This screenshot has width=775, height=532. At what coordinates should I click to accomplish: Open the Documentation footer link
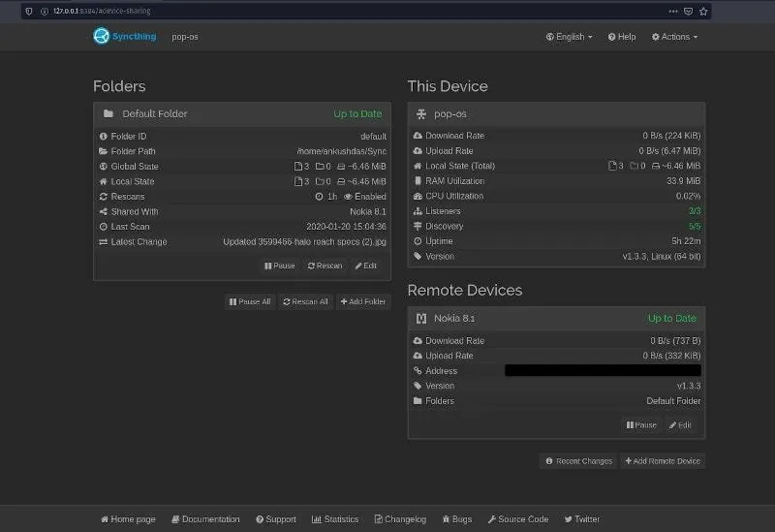(205, 519)
